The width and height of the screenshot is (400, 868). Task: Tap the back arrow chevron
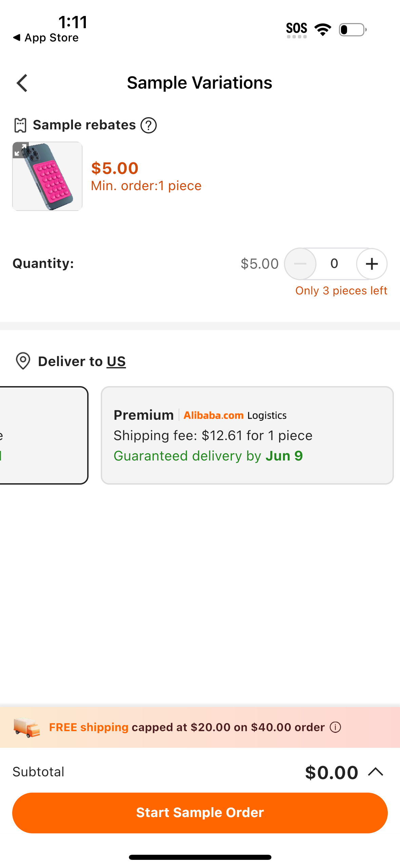(x=22, y=83)
